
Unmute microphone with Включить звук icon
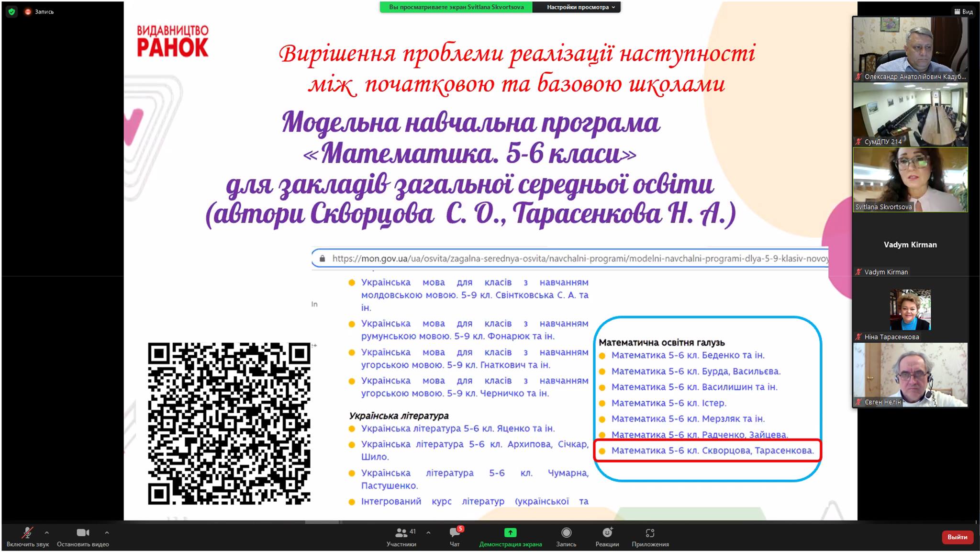(27, 533)
